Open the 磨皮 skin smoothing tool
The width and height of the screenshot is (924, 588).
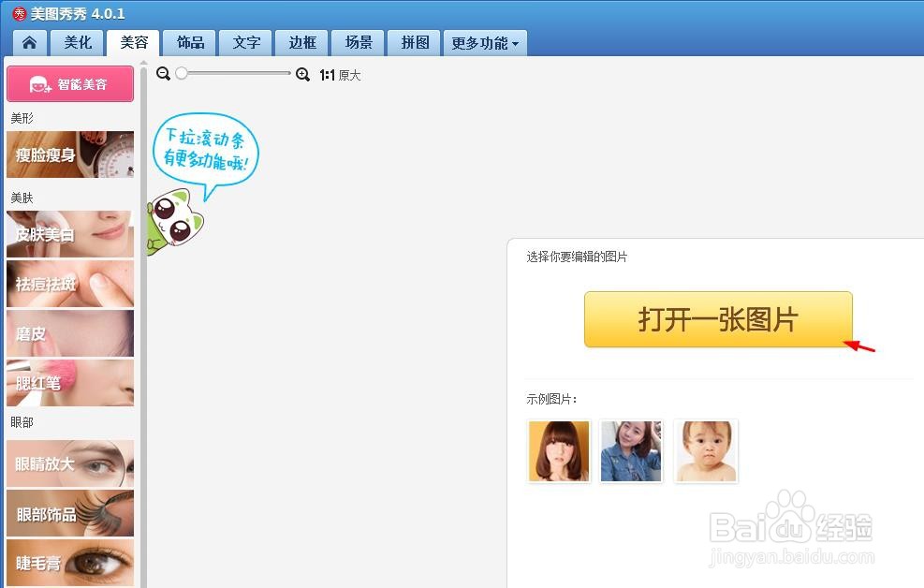pyautogui.click(x=69, y=333)
